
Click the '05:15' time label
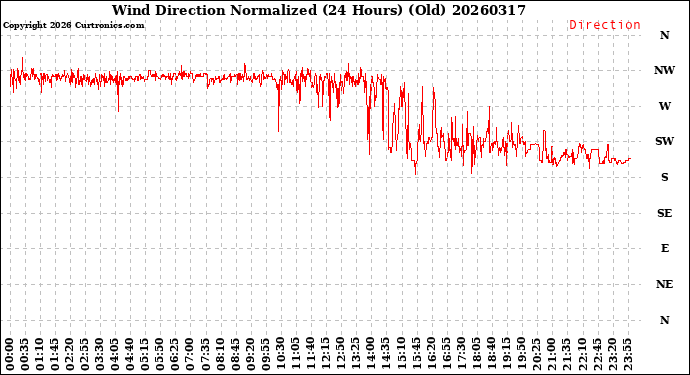(145, 354)
